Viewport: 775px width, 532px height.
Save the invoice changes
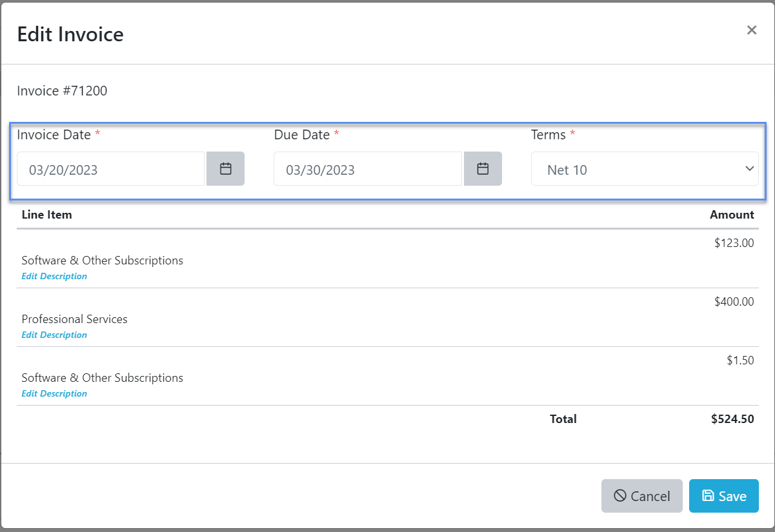click(x=723, y=496)
